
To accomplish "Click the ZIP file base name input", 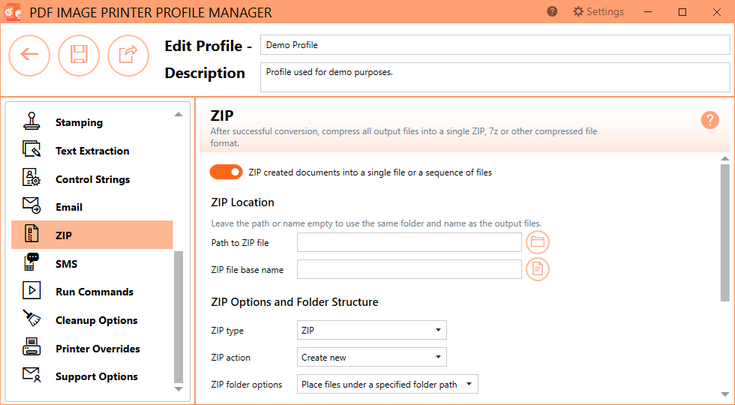I will [x=409, y=269].
